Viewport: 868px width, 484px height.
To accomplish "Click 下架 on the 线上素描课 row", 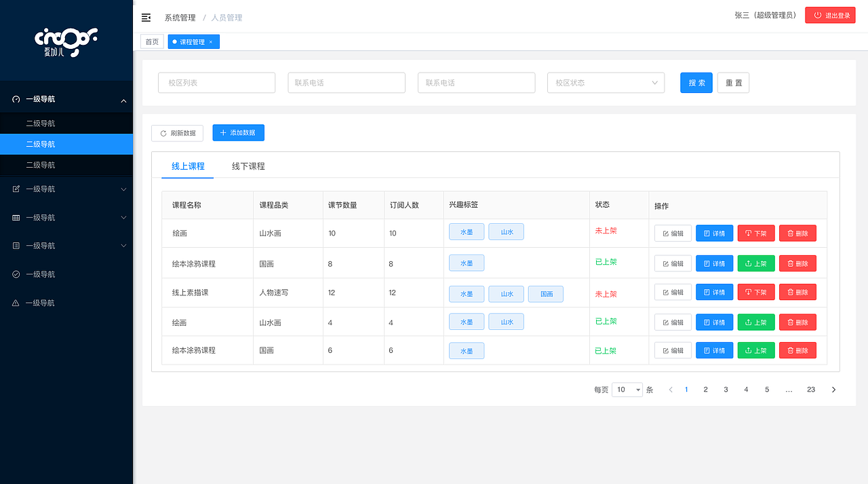I will pos(756,292).
